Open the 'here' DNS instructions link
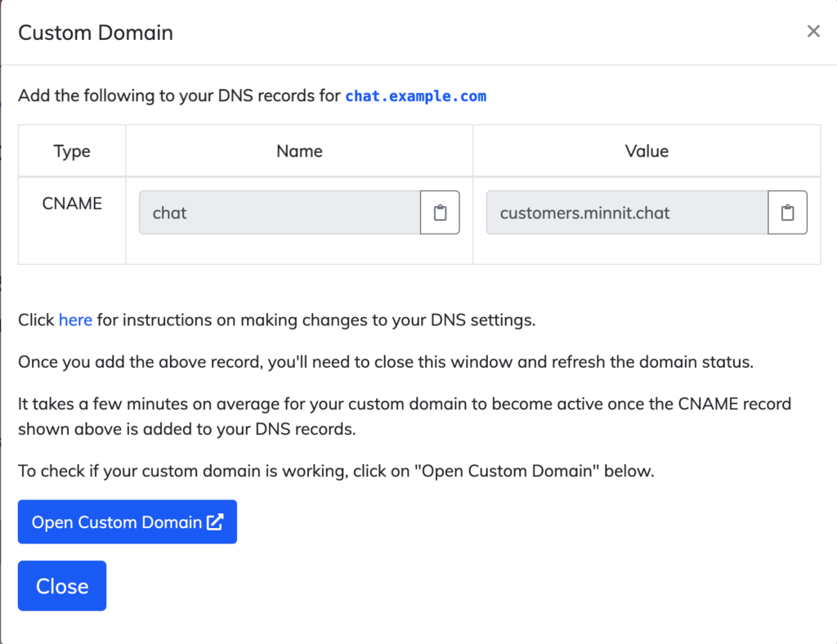837x644 pixels. [x=75, y=320]
